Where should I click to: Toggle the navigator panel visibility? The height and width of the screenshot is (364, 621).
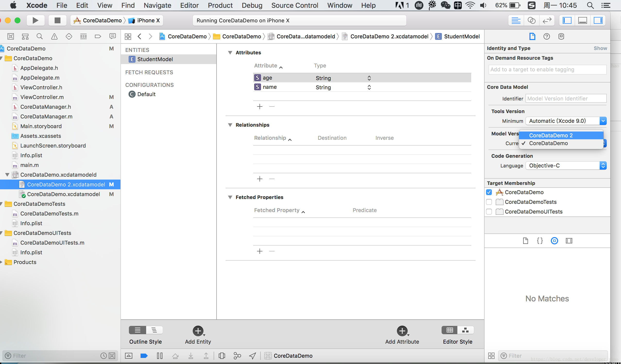567,20
